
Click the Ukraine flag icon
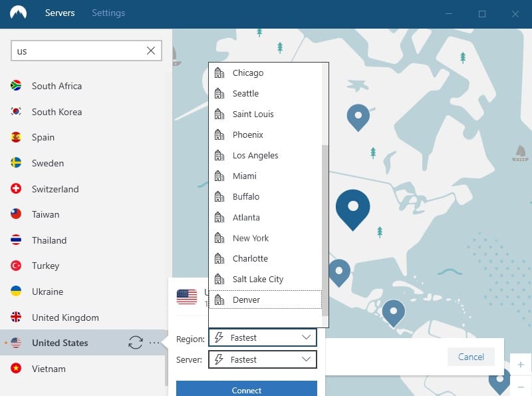[x=16, y=292]
